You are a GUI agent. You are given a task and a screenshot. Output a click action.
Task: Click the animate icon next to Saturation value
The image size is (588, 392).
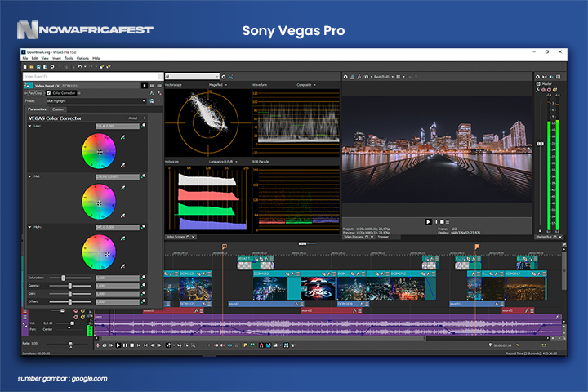click(x=143, y=278)
